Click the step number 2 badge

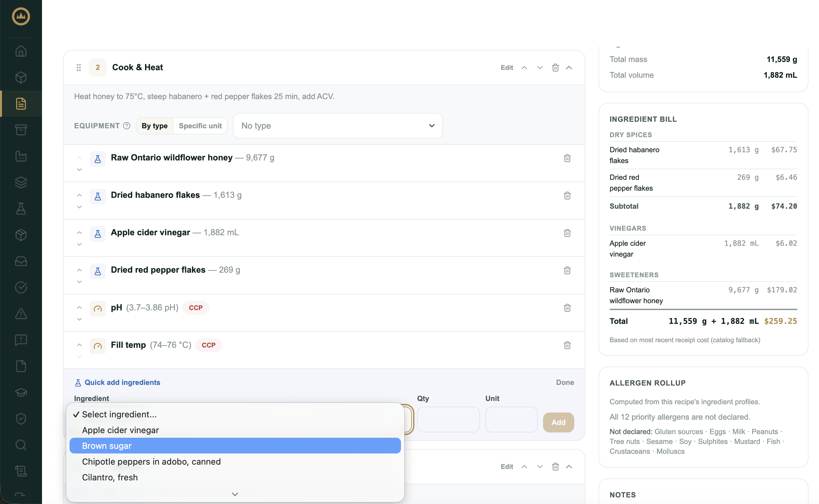click(98, 68)
